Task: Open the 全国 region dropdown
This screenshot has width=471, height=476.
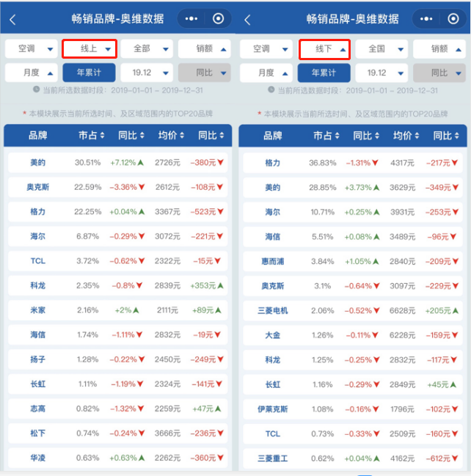Action: pyautogui.click(x=382, y=49)
